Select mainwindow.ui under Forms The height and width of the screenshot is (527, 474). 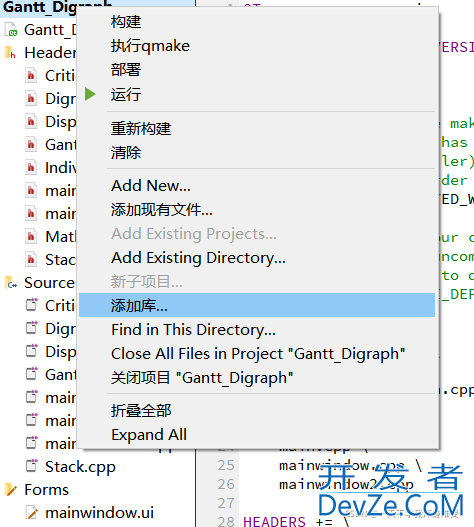(100, 513)
